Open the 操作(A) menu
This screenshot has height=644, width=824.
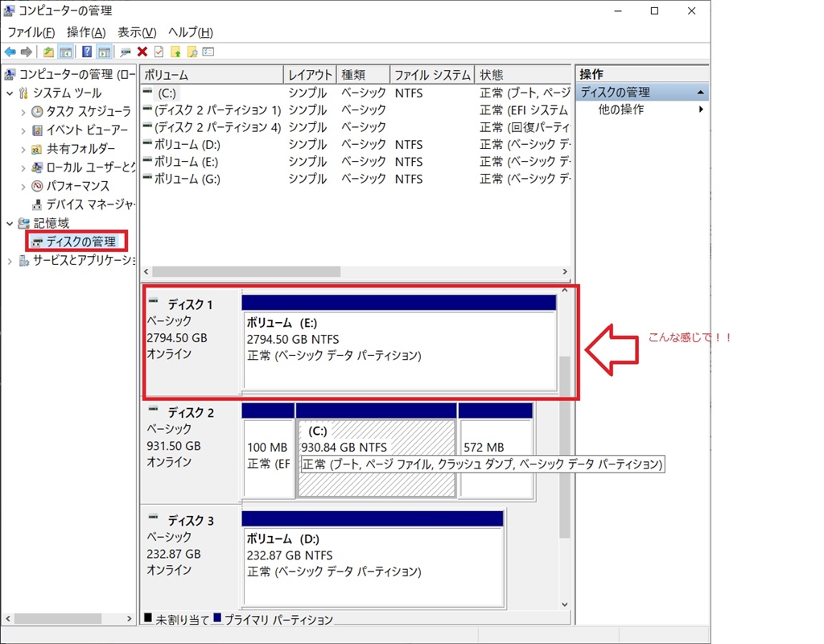click(x=86, y=32)
